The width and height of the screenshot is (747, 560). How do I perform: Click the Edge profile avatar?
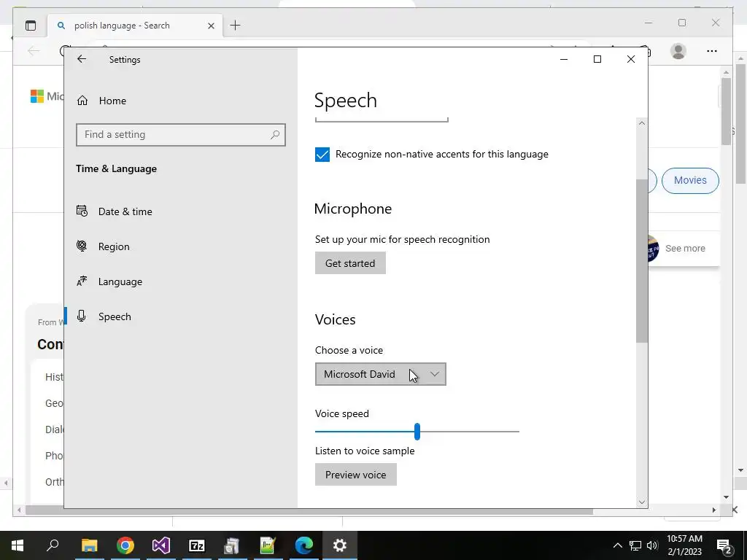[678, 50]
